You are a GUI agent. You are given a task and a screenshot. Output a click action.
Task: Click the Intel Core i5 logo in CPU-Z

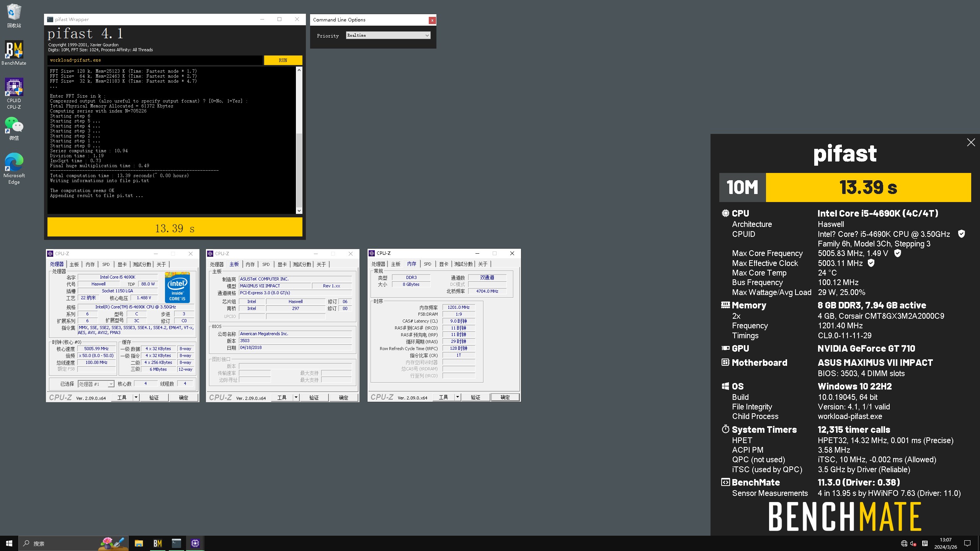tap(177, 287)
